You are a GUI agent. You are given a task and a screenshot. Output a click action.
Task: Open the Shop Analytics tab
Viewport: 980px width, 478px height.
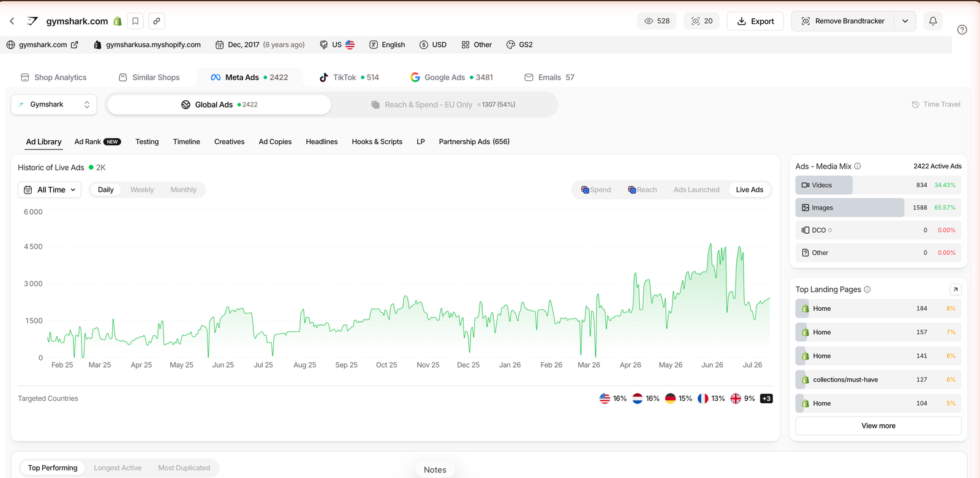pos(53,78)
